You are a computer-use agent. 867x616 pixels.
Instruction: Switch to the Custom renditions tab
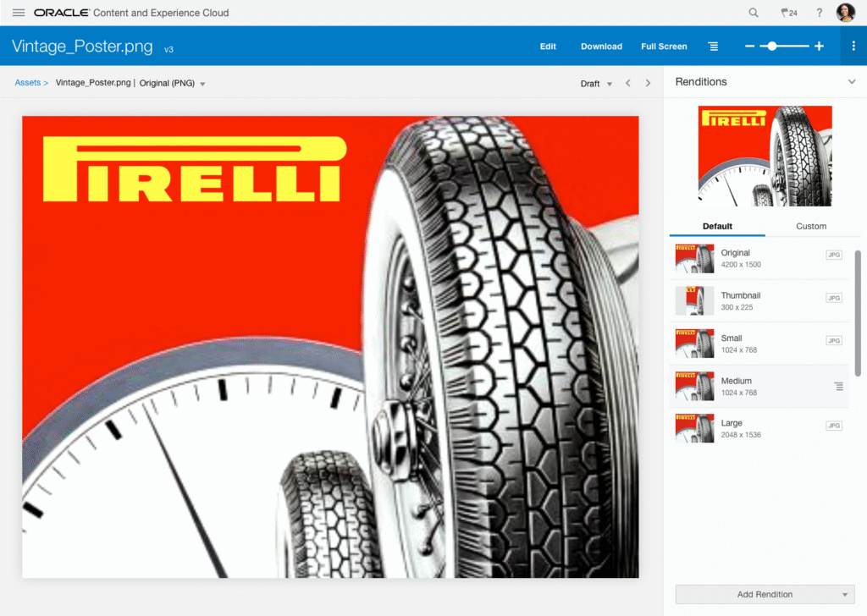click(x=811, y=226)
